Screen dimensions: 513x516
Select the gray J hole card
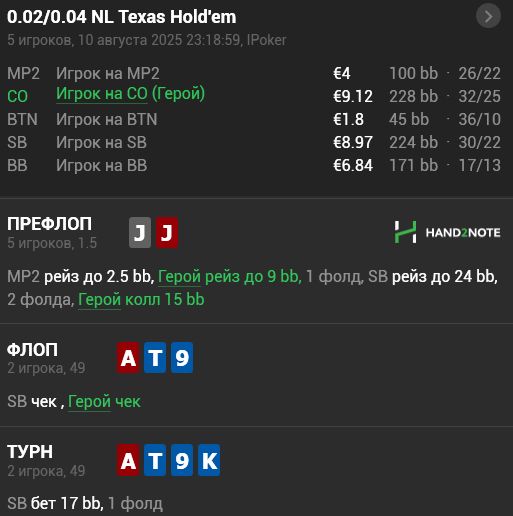click(x=140, y=232)
